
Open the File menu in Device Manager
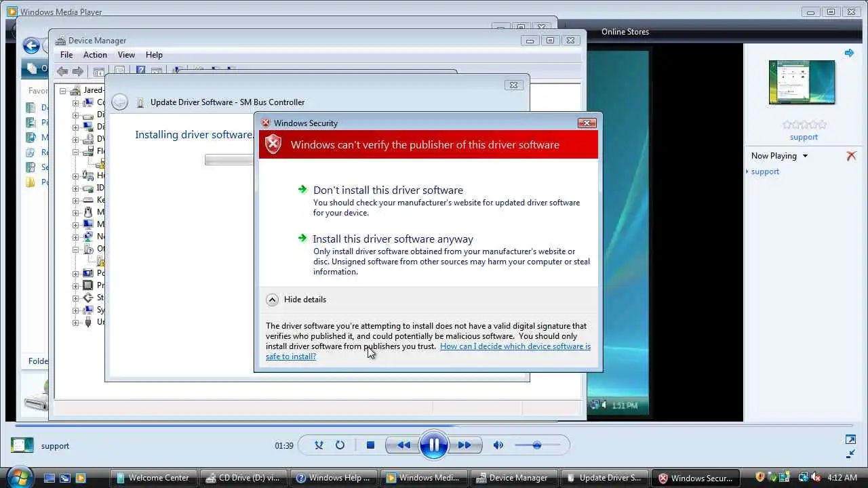pos(66,55)
